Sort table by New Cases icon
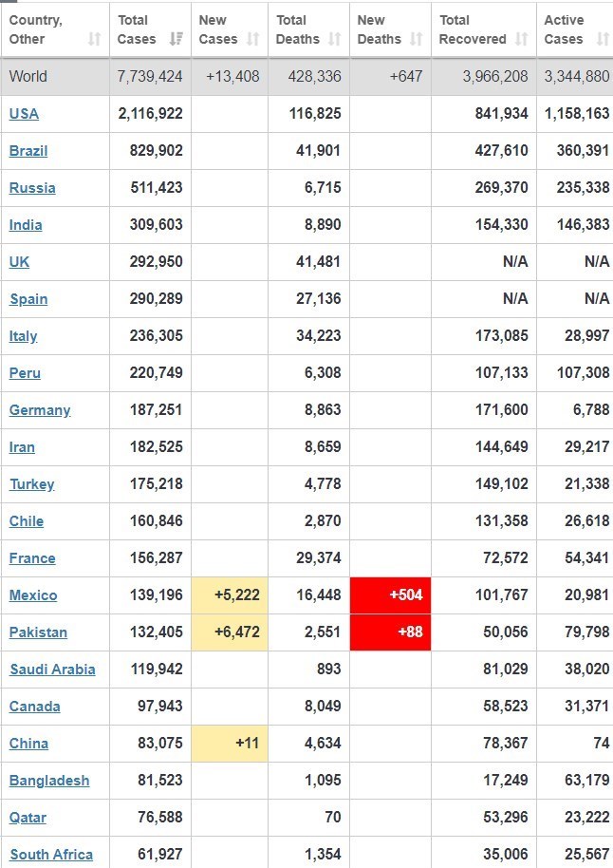 click(252, 39)
